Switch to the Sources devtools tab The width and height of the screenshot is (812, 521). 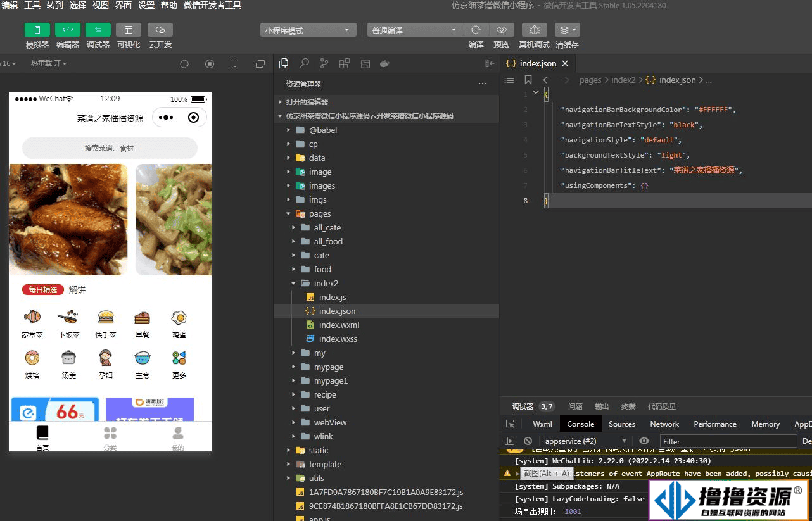[622, 424]
